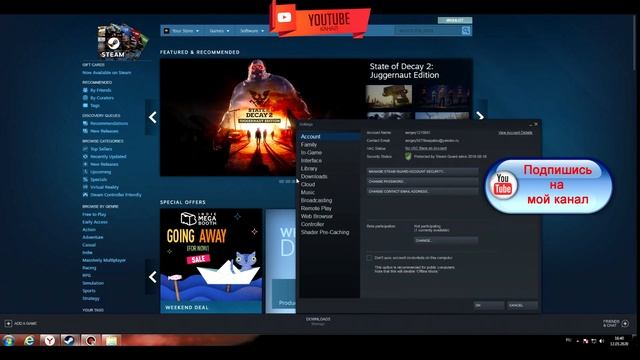640x360 pixels.
Task: Click the Upcoming icon in Browse Categories
Action: (x=85, y=172)
